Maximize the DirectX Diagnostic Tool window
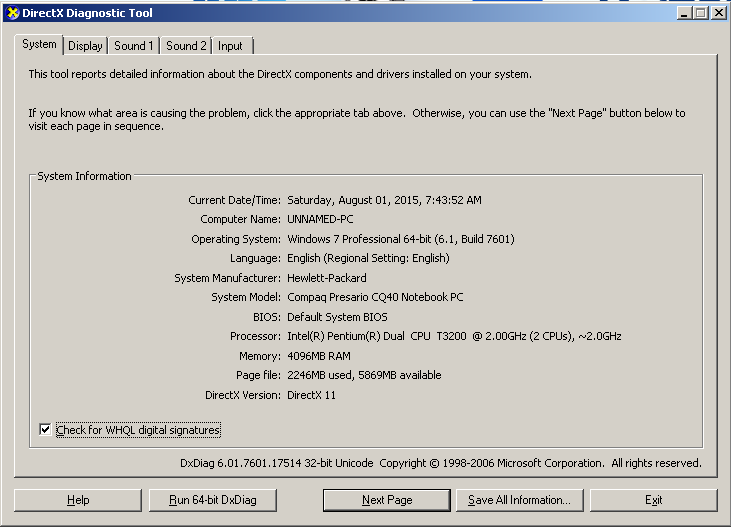This screenshot has width=731, height=527. 700,13
